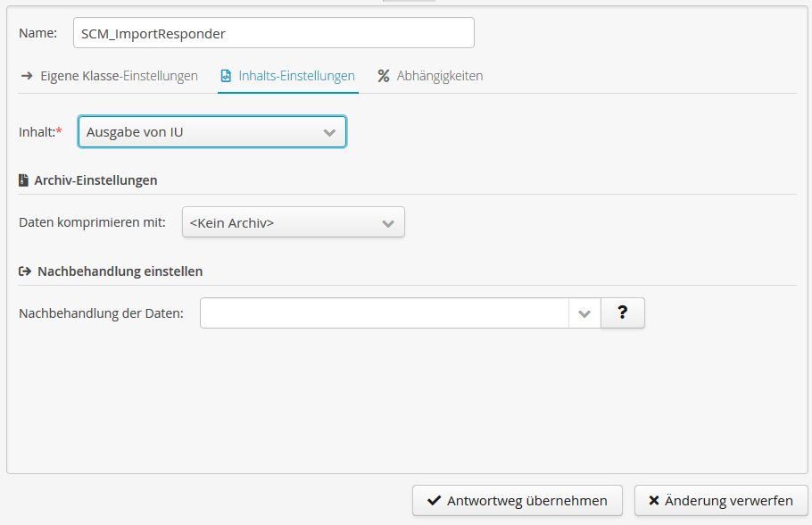Click Änderung verwerfen button
This screenshot has width=812, height=525.
tap(721, 501)
